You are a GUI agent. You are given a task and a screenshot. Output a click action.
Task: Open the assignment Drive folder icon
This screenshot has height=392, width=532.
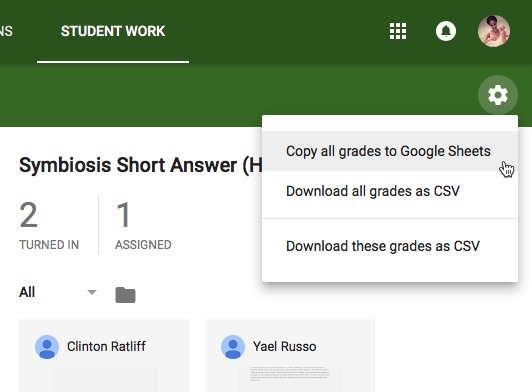pyautogui.click(x=125, y=295)
